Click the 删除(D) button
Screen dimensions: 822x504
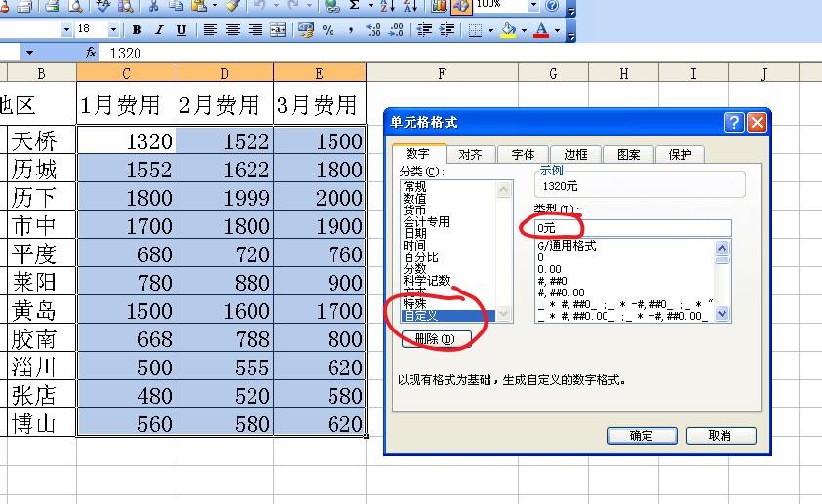pos(436,339)
